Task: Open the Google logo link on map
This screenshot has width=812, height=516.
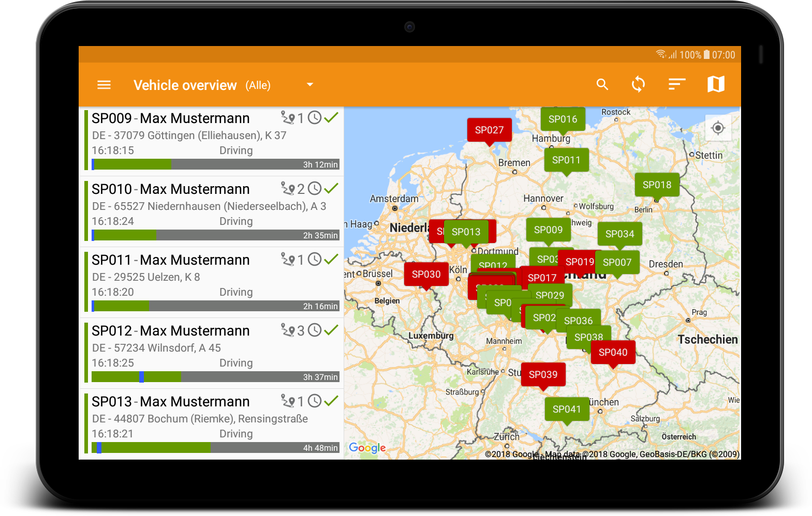Action: point(367,448)
